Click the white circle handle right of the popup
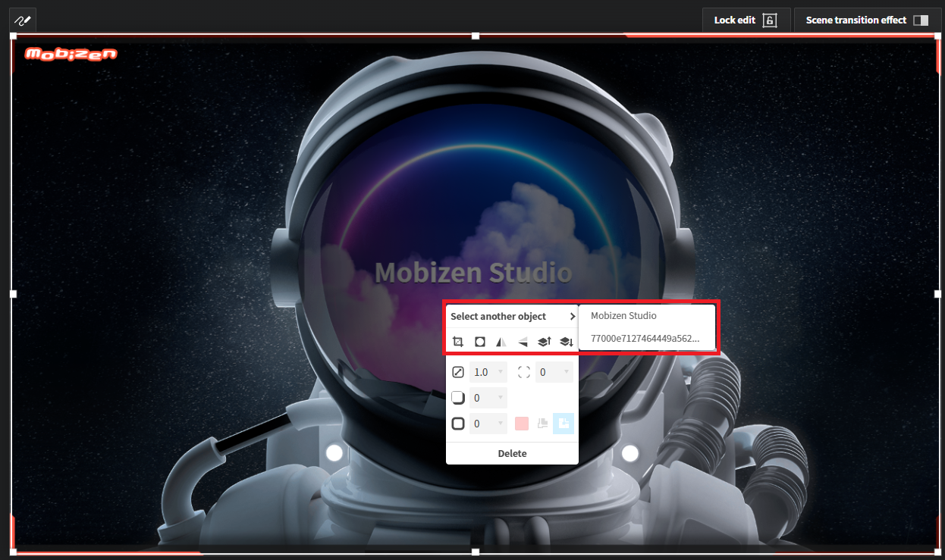The width and height of the screenshot is (945, 560). [x=629, y=453]
